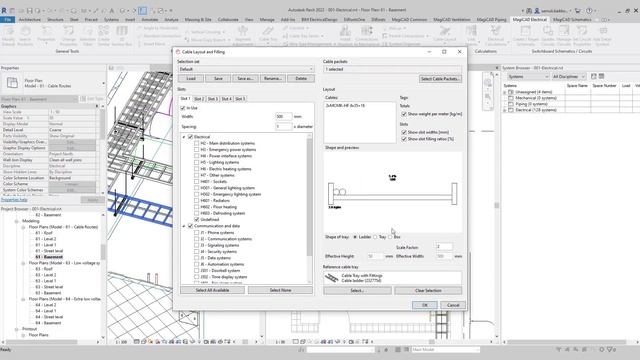Toggle Show weight per meter checkbox
Viewport: 640px width, 360px height.
(x=404, y=114)
